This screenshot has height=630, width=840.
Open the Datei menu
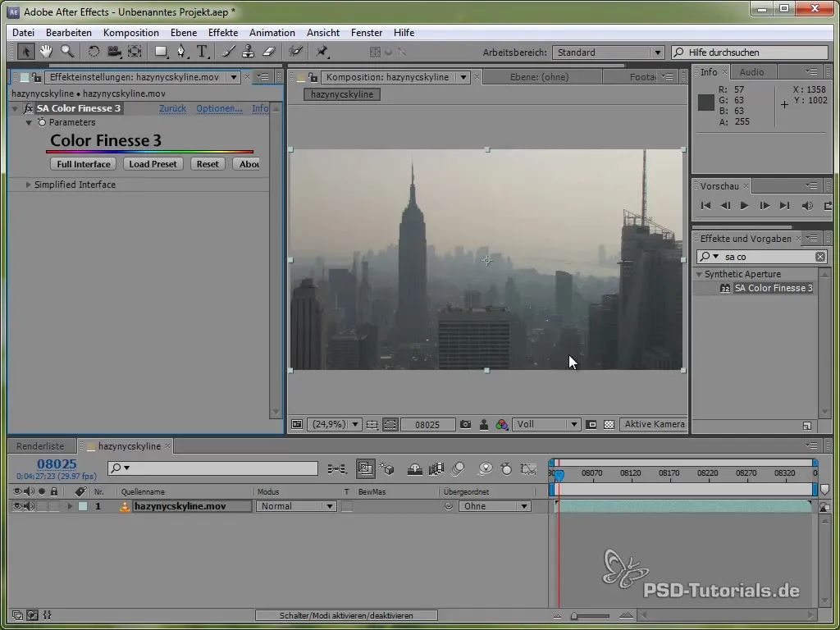[23, 33]
